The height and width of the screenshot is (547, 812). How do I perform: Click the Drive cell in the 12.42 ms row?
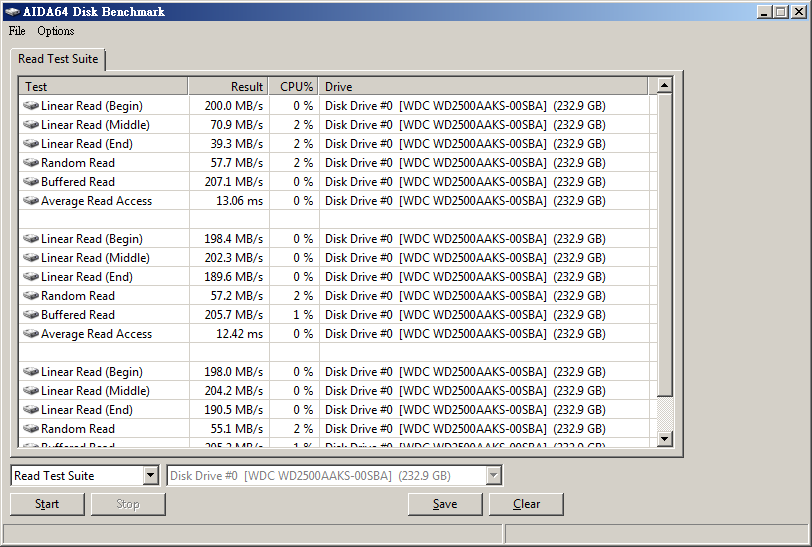tap(484, 334)
